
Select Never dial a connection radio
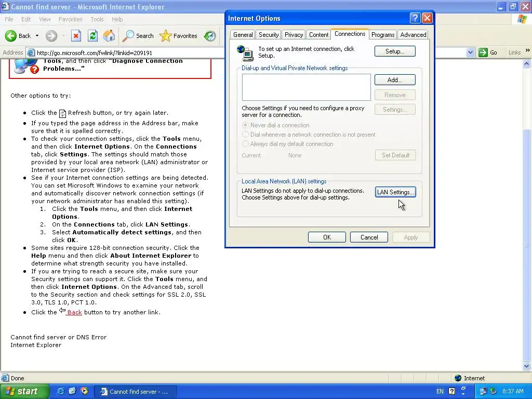pos(245,125)
